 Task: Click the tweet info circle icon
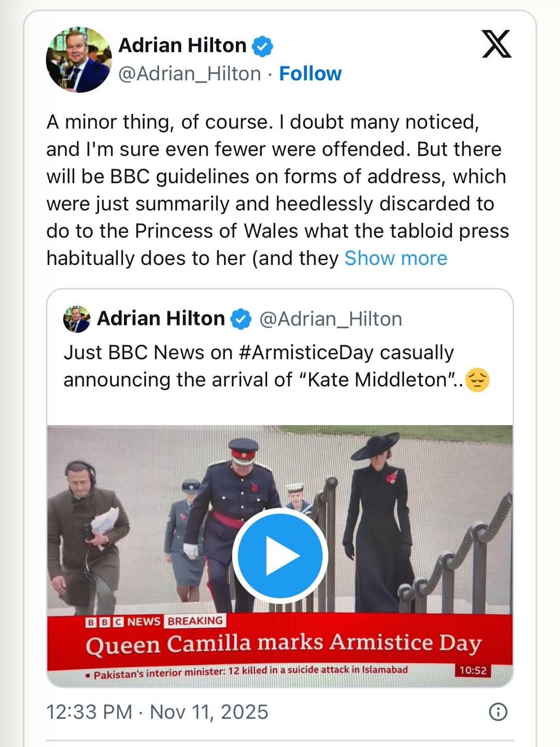click(498, 712)
